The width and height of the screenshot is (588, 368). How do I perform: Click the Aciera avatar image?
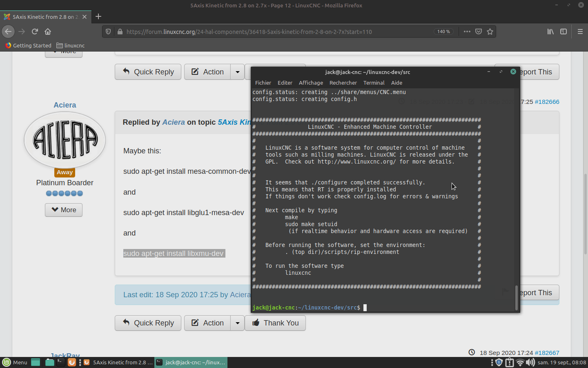[x=65, y=140]
